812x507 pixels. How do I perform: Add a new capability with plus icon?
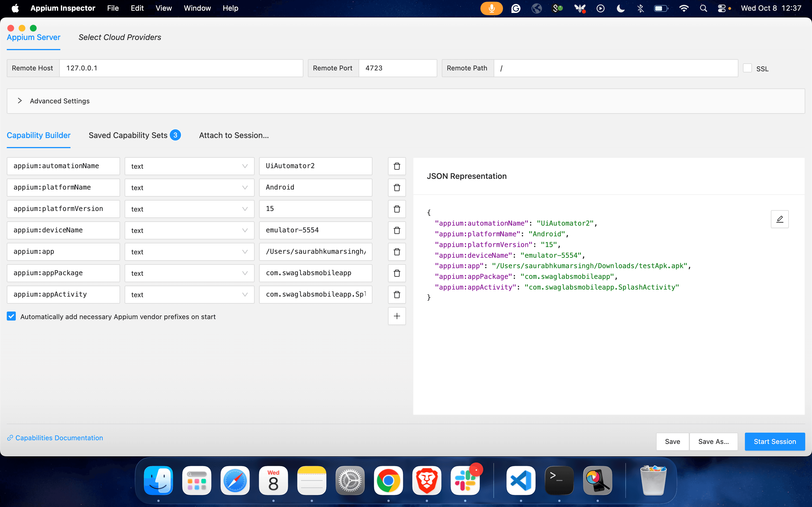point(397,316)
